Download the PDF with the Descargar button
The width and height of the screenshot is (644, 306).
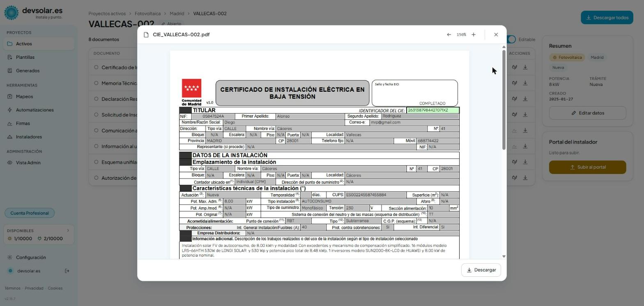pos(481,270)
